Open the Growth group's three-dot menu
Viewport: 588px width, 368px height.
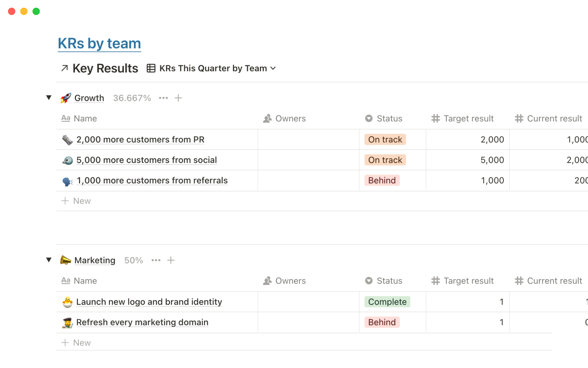click(x=163, y=98)
